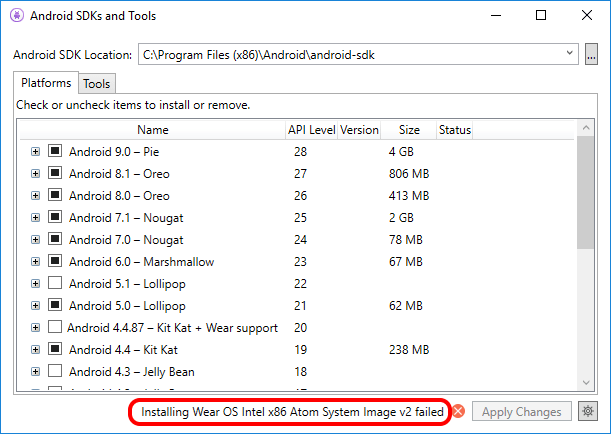
Task: Expand the Android 6.0 – Marshmallow node
Action: pos(35,262)
